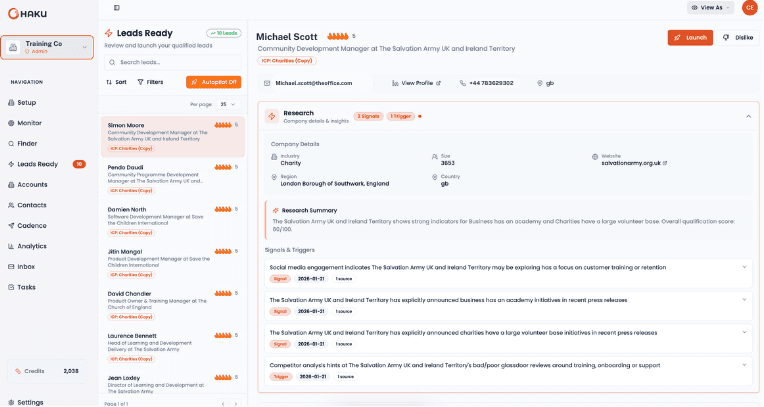
Task: Open the Sort options
Action: click(x=116, y=82)
